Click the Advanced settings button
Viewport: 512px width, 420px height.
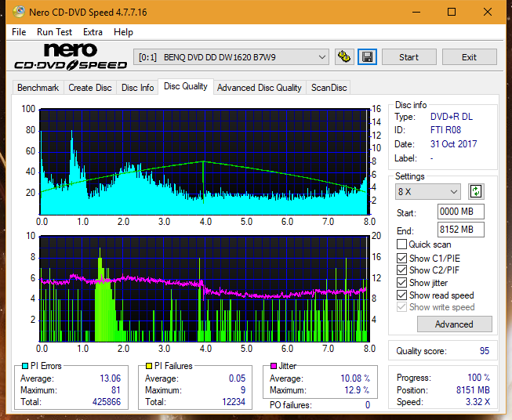454,324
